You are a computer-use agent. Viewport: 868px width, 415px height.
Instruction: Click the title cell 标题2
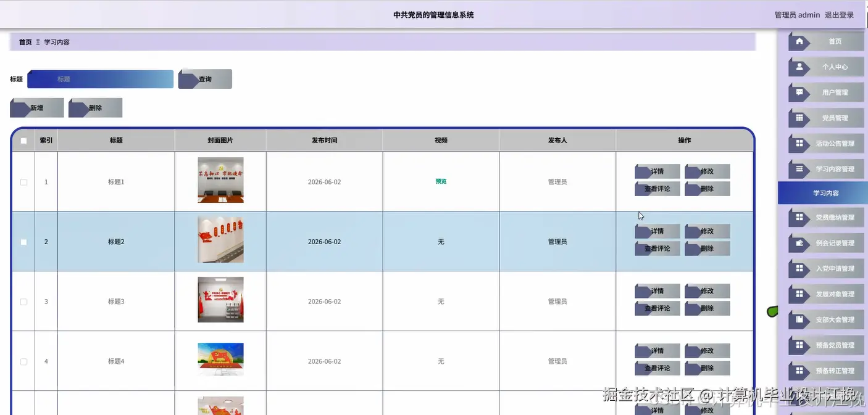116,242
